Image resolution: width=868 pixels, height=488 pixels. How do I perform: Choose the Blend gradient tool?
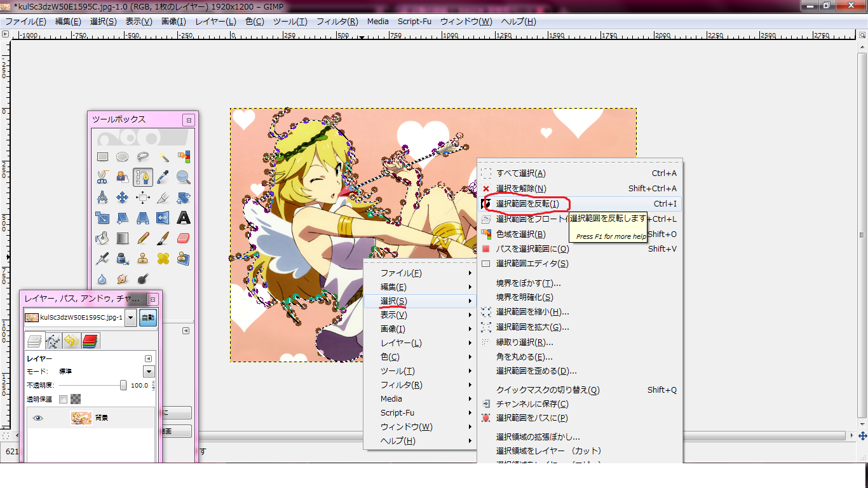pyautogui.click(x=123, y=238)
